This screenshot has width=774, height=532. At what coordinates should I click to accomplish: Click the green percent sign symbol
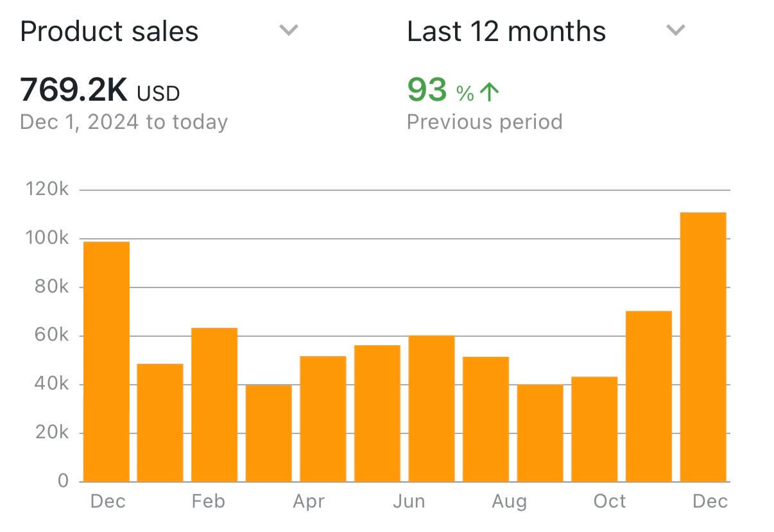(x=465, y=94)
